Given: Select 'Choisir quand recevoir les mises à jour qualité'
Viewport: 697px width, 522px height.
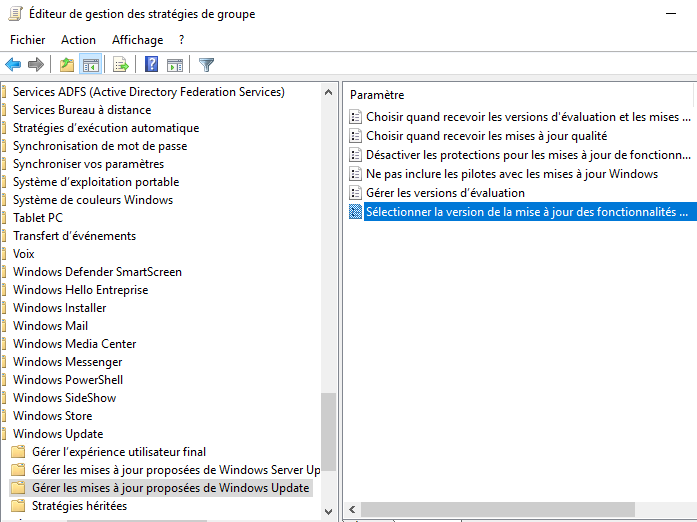Looking at the screenshot, I should pos(486,136).
